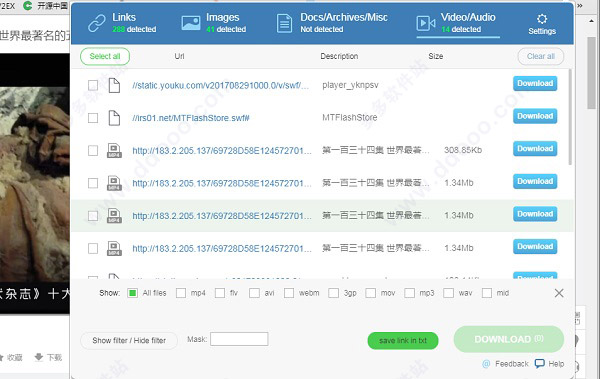
Task: Click MP4 icon of 308.85Kb row
Action: (x=114, y=150)
